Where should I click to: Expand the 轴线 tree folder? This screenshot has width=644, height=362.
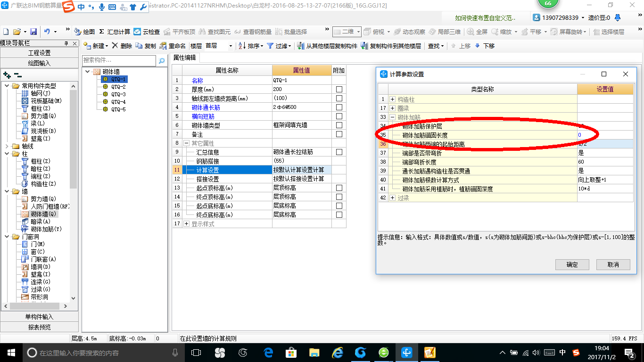click(7, 146)
